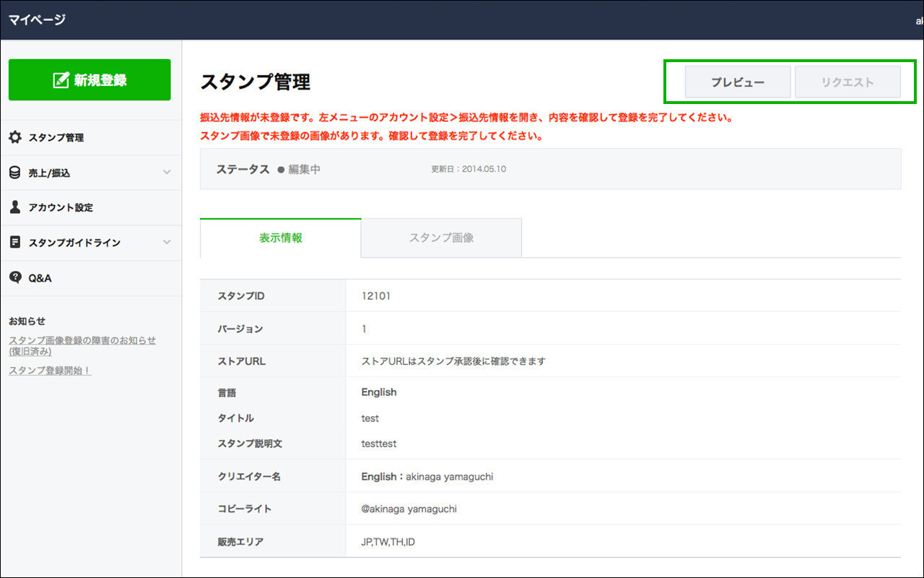Click the red 振込先情報が未登録です warning
Screen dimensions: 924x578
467,117
